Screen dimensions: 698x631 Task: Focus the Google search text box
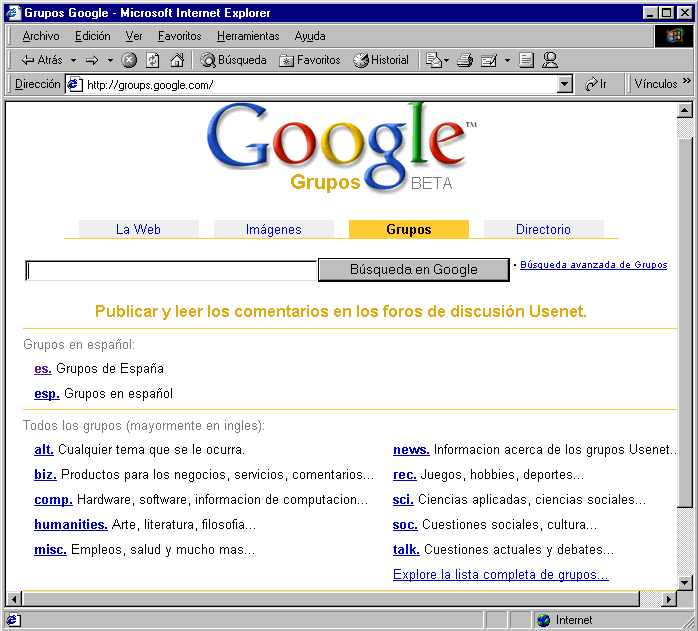(171, 270)
